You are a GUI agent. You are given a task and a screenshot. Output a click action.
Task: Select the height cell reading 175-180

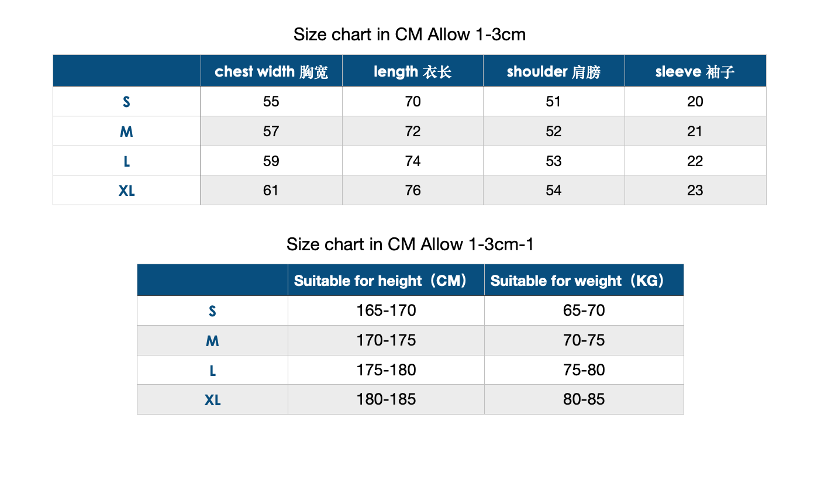coord(386,370)
